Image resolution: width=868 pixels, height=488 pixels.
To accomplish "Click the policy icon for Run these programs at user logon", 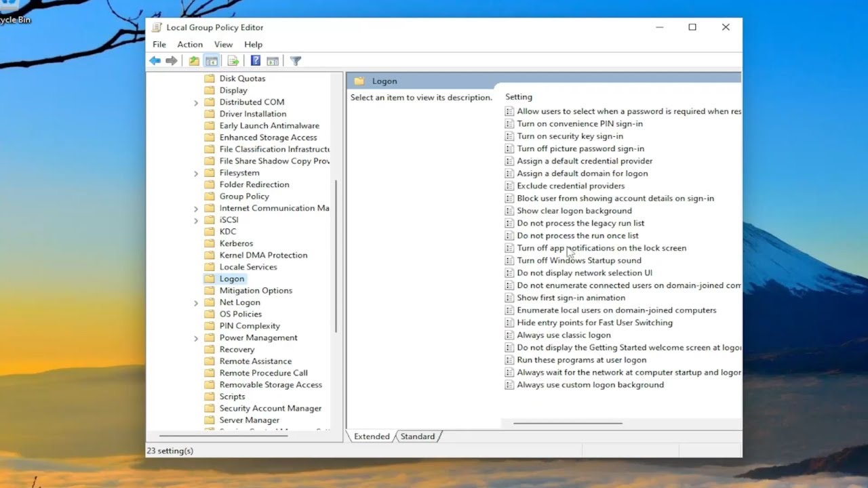I will coord(509,360).
